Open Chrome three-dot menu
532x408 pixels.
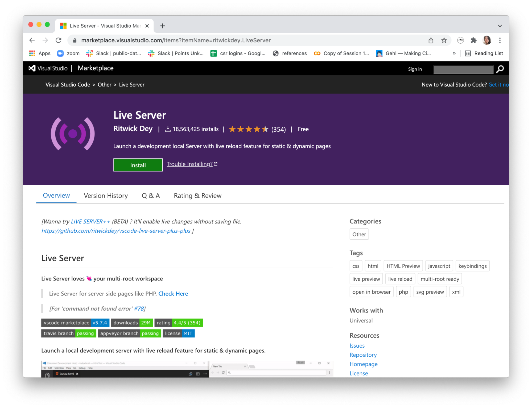point(500,40)
